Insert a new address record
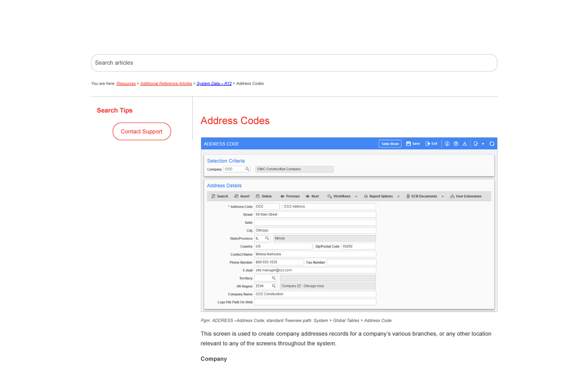This screenshot has height=380, width=588. coord(242,196)
